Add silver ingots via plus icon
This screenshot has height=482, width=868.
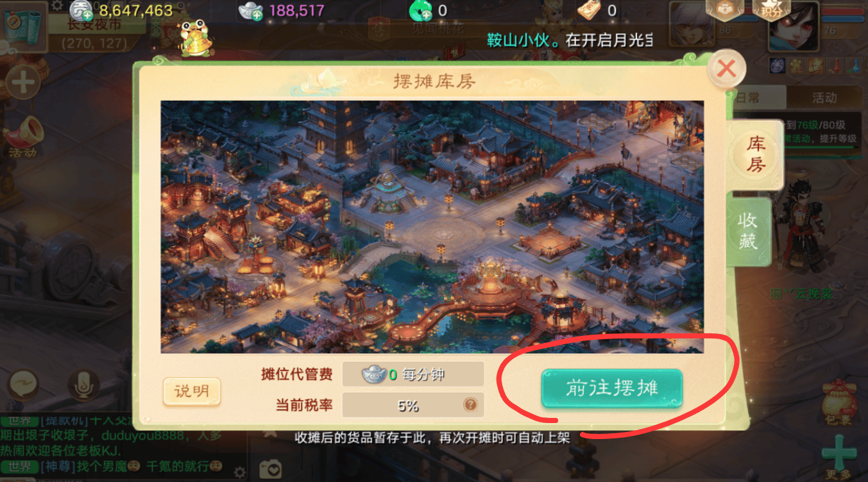pos(251,11)
